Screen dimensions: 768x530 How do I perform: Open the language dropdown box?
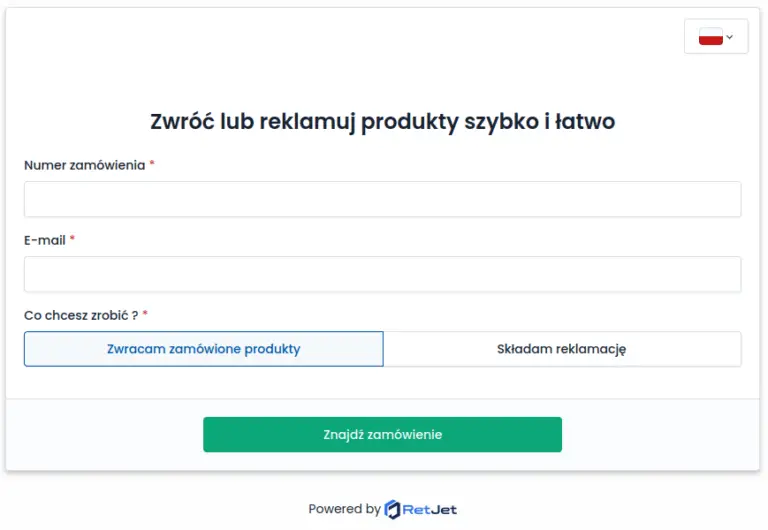tap(716, 37)
